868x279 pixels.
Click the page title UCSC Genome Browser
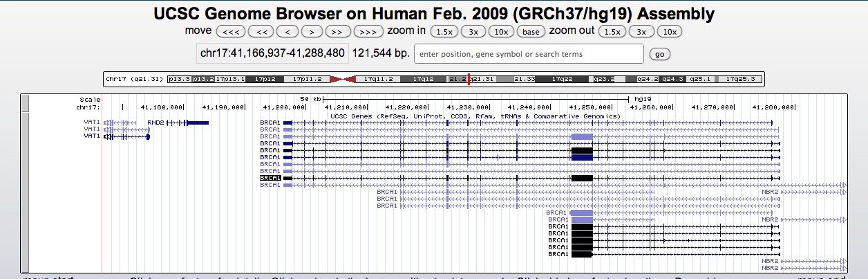click(433, 13)
